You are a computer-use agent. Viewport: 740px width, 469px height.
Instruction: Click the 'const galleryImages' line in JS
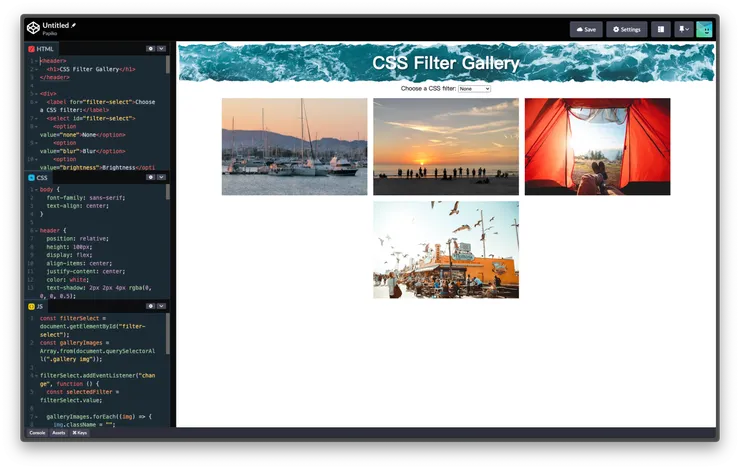97,351
